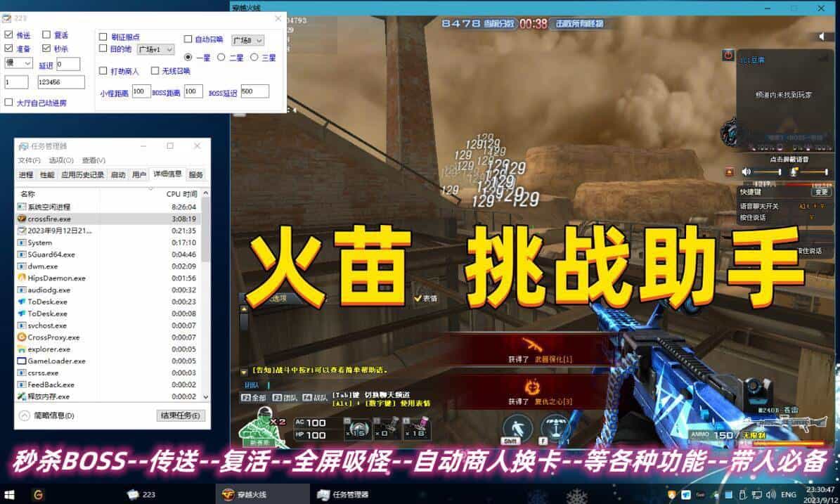Screen dimensions: 840x504
Task: Click the ToDesk.exe icon in the process list
Action: coord(23,302)
